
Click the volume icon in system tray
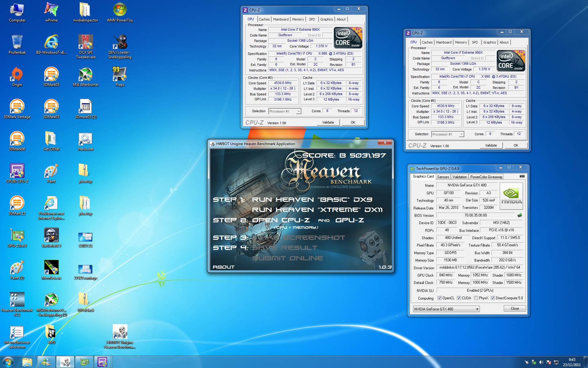(x=541, y=362)
